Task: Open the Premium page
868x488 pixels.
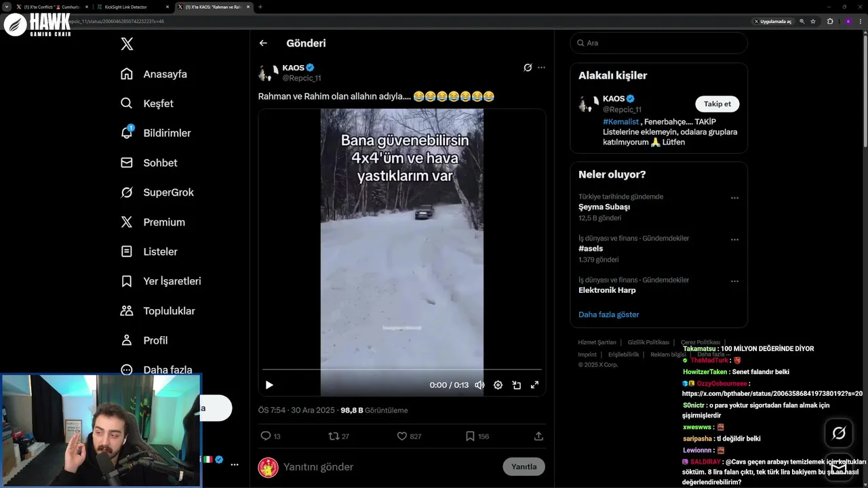Action: point(153,222)
